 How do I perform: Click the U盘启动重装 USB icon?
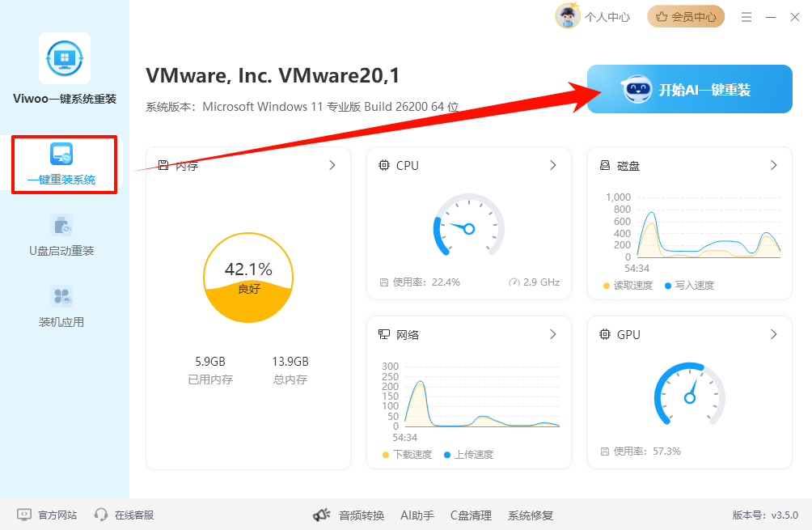point(61,225)
